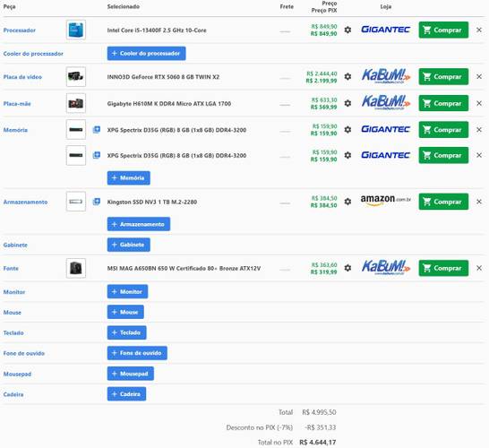Screen dimensions: 489x448
Task: Duplicate the first XPG Spectrix memory module
Action: click(97, 129)
